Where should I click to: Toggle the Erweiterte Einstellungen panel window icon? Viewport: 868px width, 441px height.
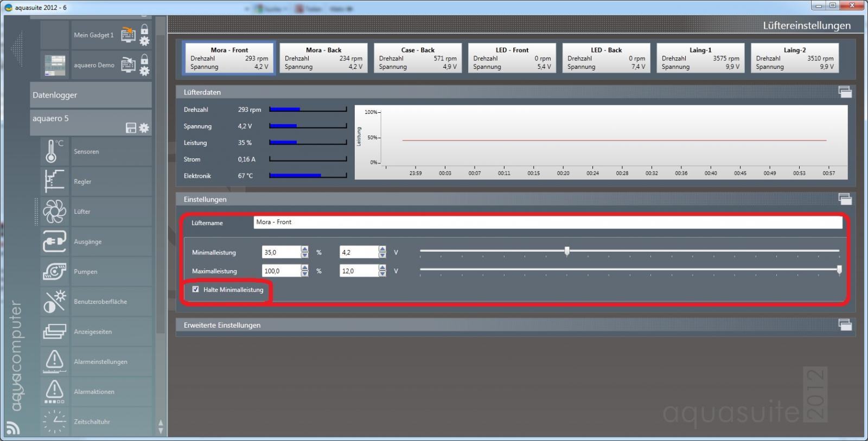click(x=845, y=325)
